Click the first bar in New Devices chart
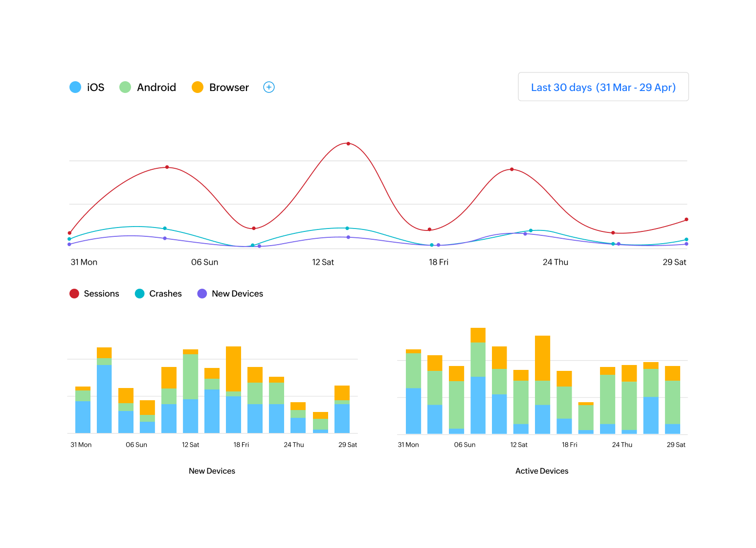Viewport: 756px width, 548px height. pos(83,410)
